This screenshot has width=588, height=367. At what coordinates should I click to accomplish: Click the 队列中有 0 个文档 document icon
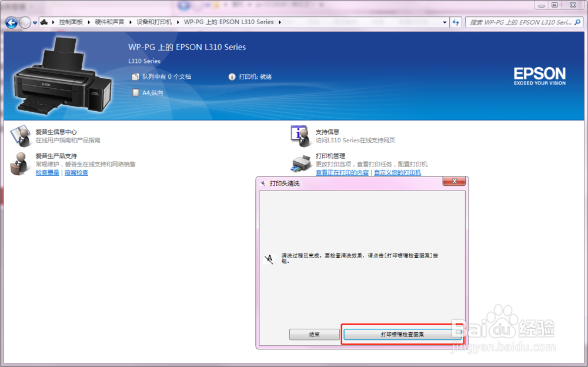click(x=135, y=77)
